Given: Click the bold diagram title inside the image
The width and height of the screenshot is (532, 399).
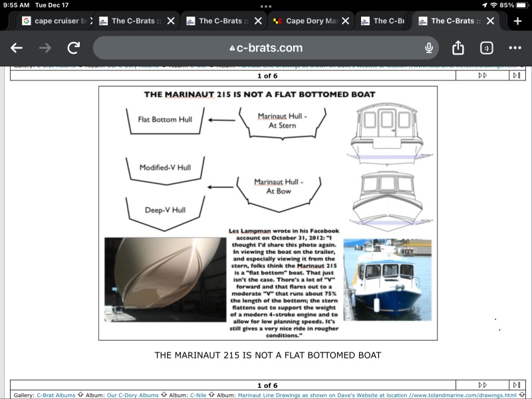Looking at the screenshot, I should [259, 94].
